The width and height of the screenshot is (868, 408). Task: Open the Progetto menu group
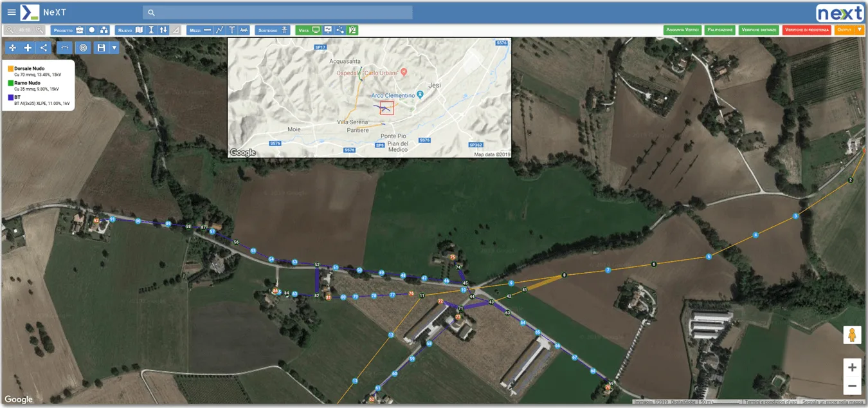tap(63, 30)
